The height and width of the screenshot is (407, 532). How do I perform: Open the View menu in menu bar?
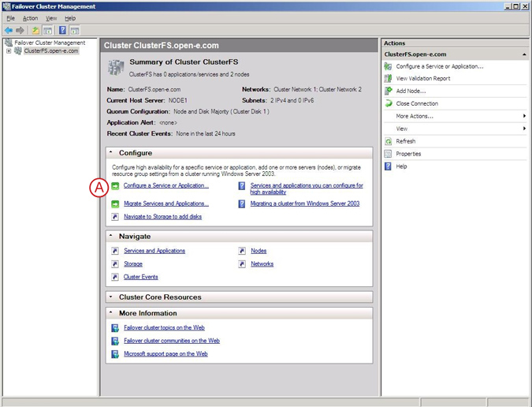pyautogui.click(x=51, y=18)
